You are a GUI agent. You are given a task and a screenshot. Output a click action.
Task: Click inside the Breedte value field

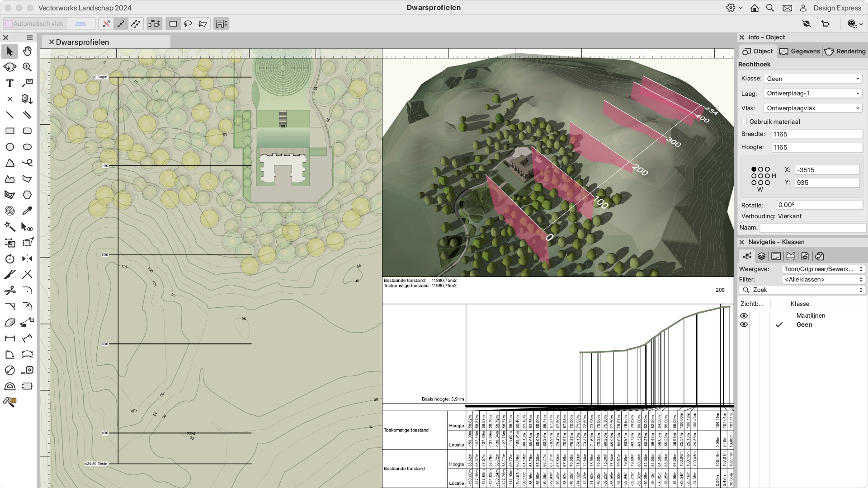coord(816,134)
